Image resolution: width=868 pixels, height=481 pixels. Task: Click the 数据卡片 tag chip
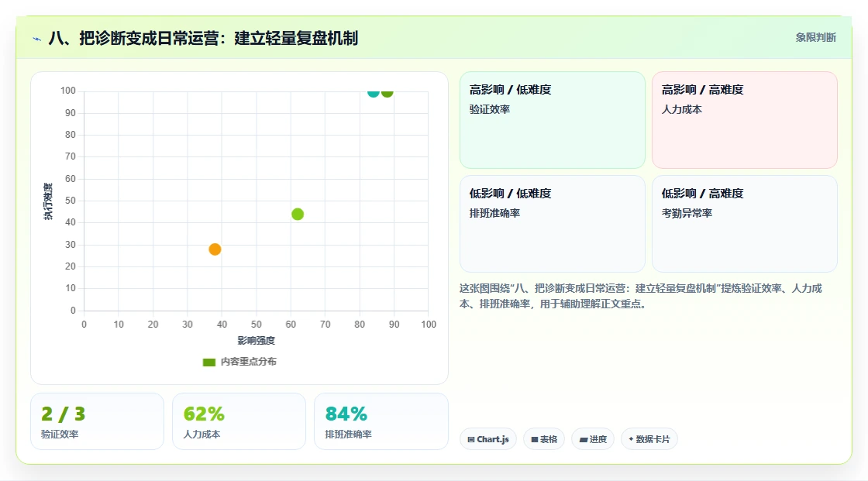pos(649,439)
